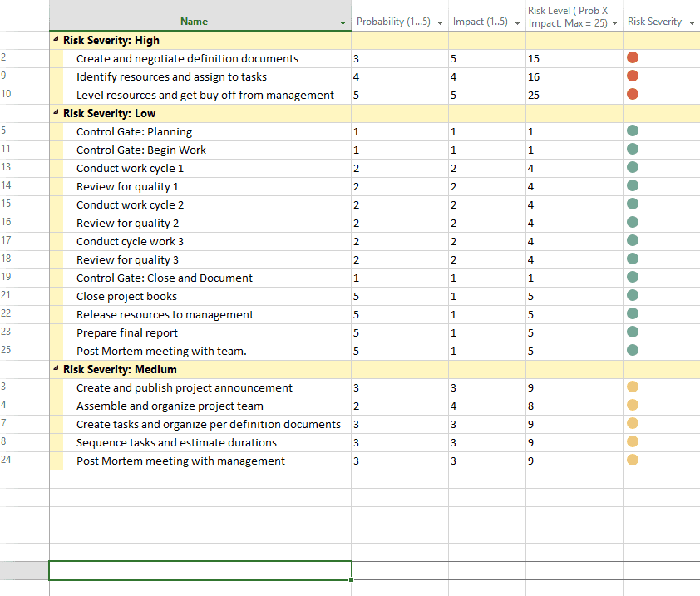
Task: Open the Name column filter dropdown
Action: 343,22
